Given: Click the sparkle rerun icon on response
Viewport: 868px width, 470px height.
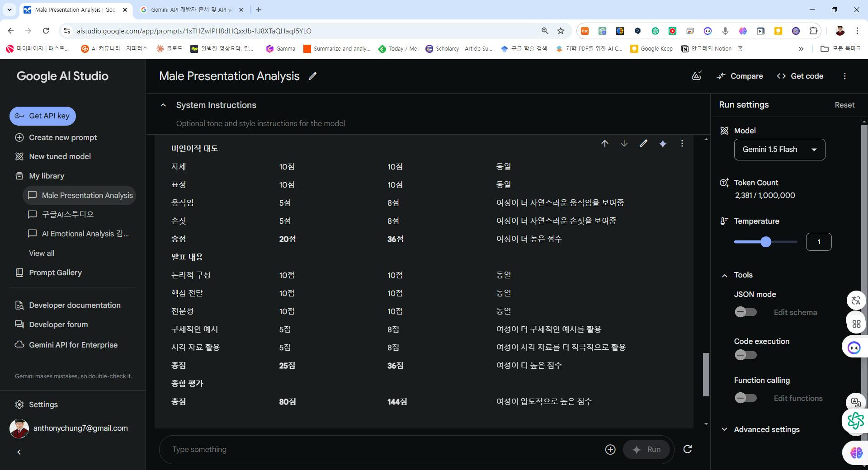Looking at the screenshot, I should 663,144.
